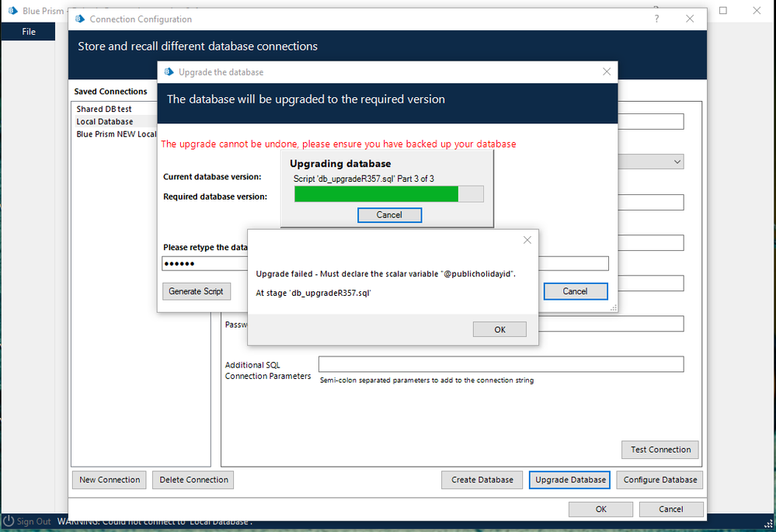Click the connection name field at top right
Image resolution: width=776 pixels, height=532 pixels.
click(651, 121)
